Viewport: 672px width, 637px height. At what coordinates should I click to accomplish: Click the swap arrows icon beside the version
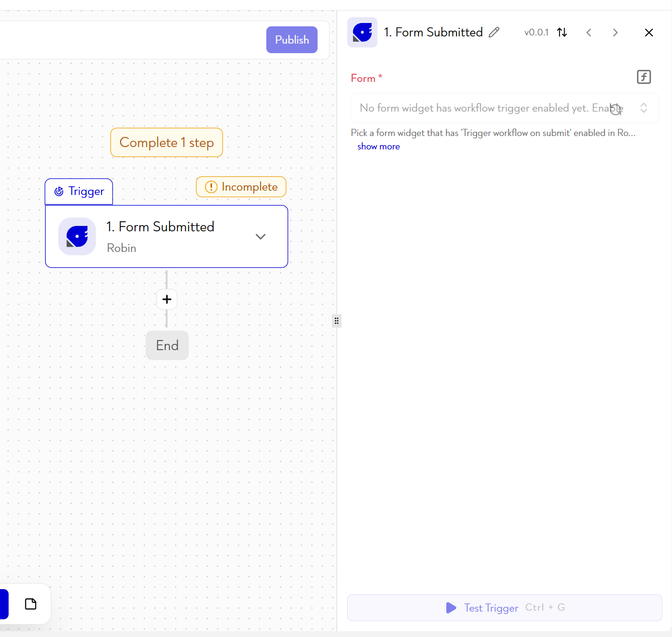(562, 33)
